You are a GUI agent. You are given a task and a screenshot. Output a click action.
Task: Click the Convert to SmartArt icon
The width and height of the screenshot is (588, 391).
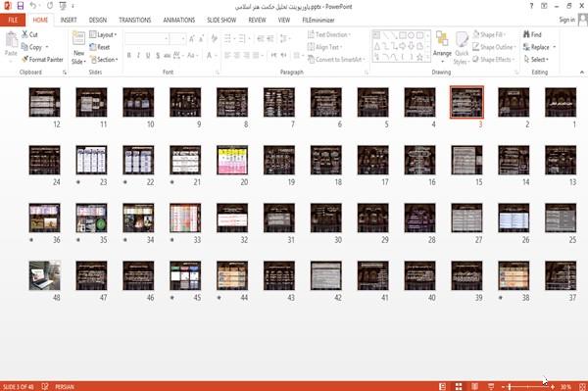[311, 59]
